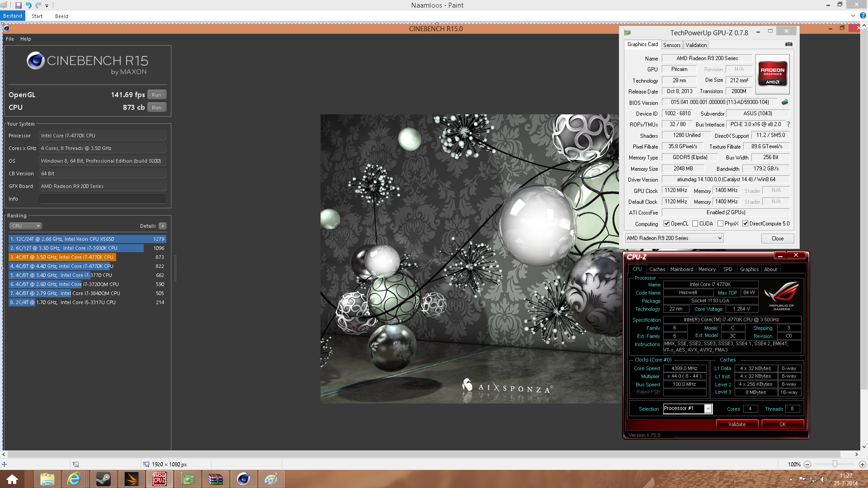Click the Undo arrow in Paint's title bar
Viewport: 868px width, 488px height.
click(x=28, y=5)
